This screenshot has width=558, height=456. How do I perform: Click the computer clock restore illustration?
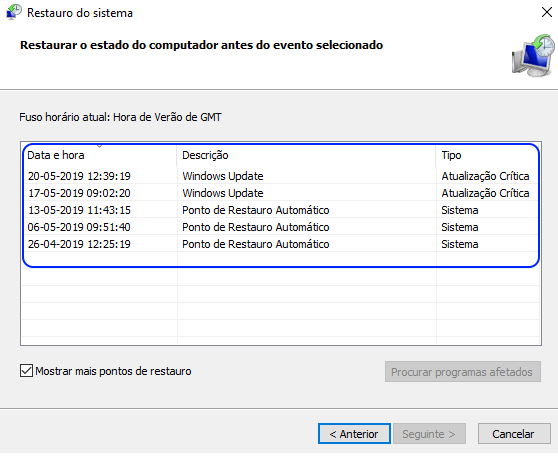click(533, 55)
